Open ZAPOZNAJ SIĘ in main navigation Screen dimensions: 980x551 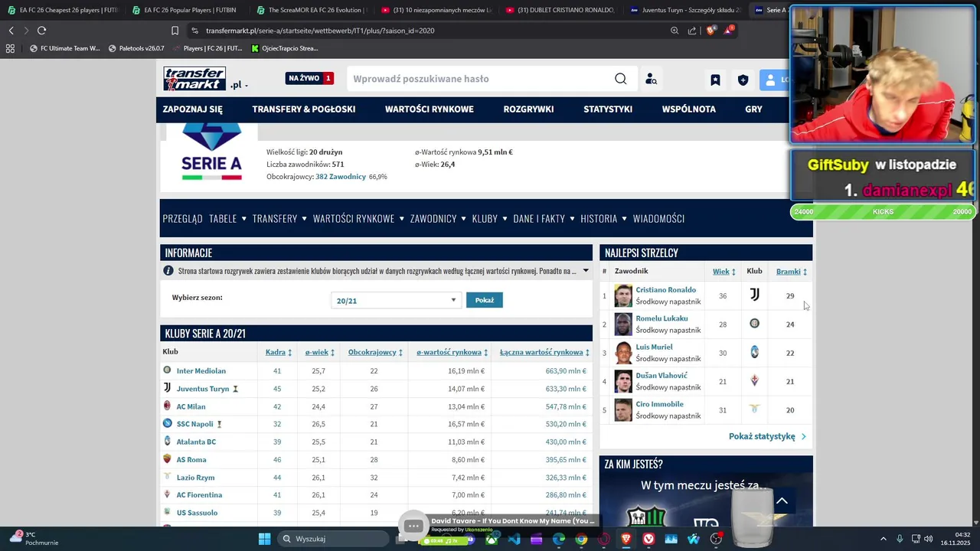pos(193,109)
